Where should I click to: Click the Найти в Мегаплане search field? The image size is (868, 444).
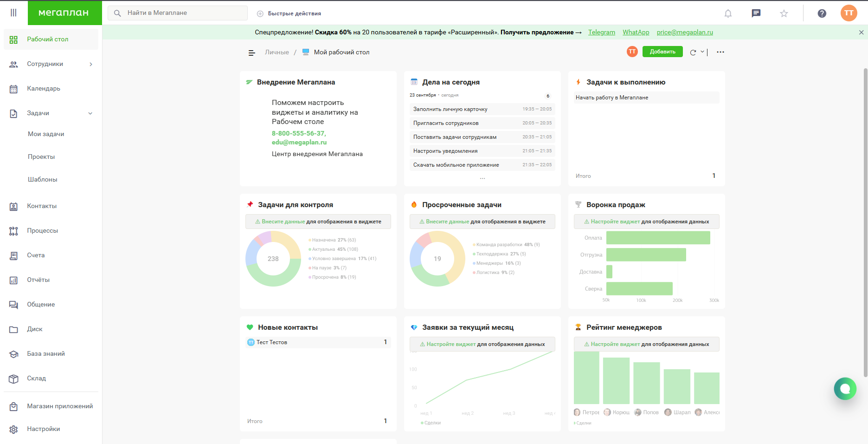click(178, 13)
